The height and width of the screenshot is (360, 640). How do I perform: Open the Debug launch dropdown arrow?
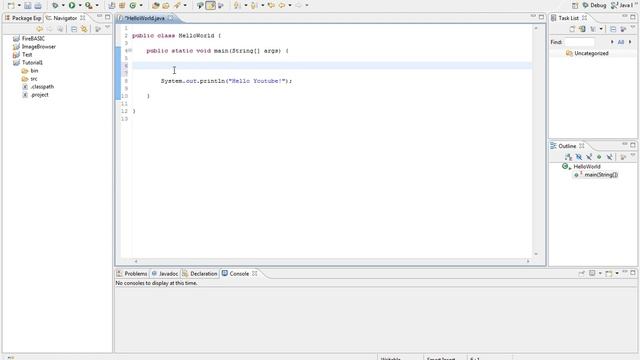63,5
